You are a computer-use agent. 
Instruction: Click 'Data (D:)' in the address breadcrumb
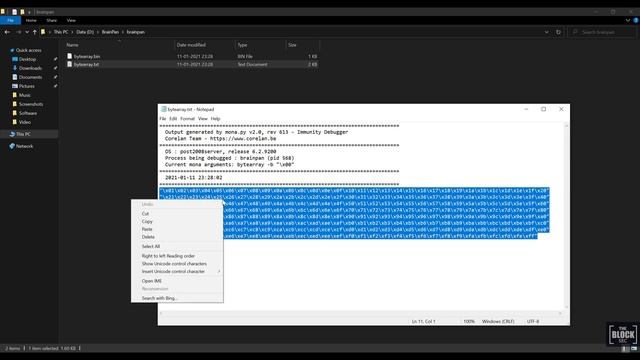tap(84, 32)
